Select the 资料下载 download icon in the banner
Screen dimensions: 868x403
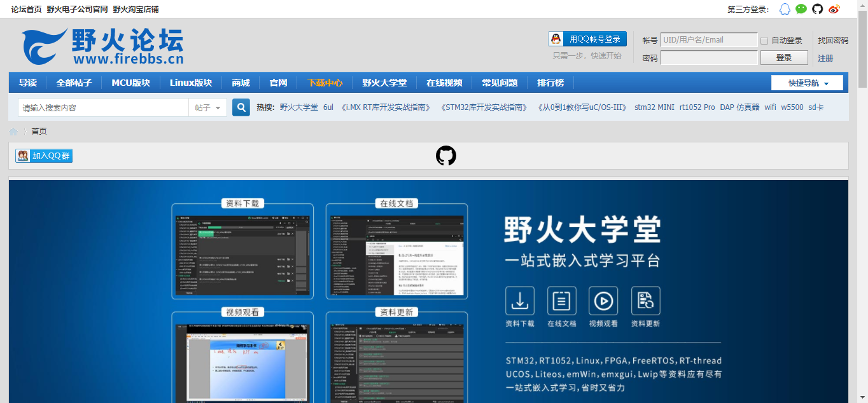(x=520, y=301)
